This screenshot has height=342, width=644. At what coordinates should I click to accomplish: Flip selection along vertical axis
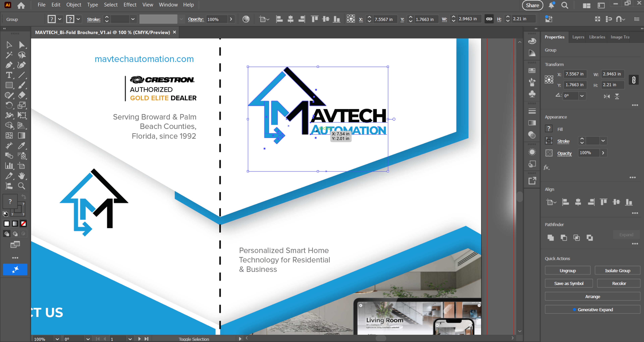pos(617,96)
